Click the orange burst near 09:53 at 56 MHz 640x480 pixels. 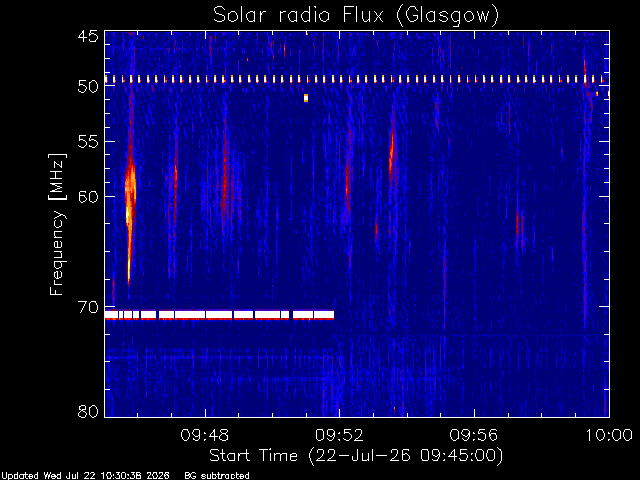click(391, 153)
